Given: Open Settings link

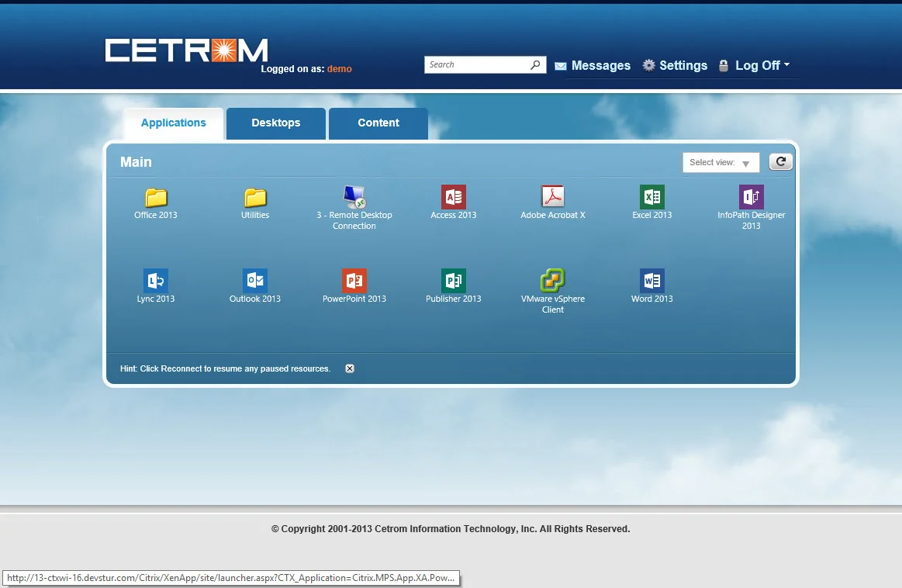Looking at the screenshot, I should tap(675, 66).
